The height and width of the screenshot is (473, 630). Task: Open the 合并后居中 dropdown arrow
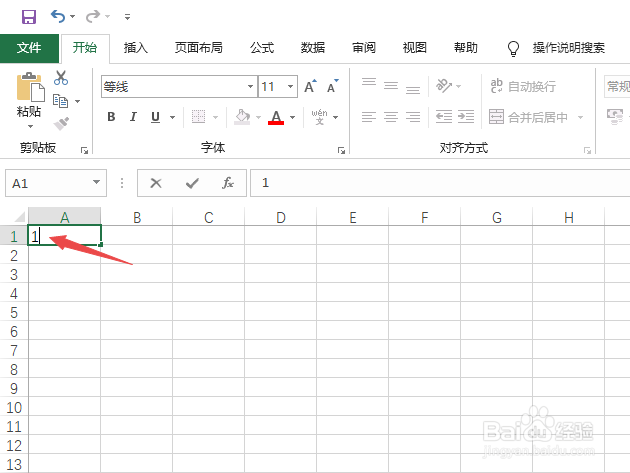(x=580, y=117)
